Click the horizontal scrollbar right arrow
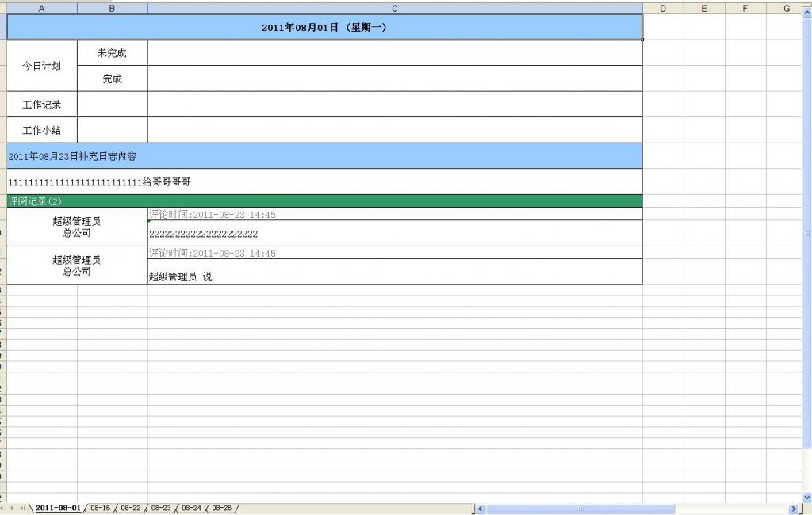This screenshot has height=515, width=812. pyautogui.click(x=794, y=507)
